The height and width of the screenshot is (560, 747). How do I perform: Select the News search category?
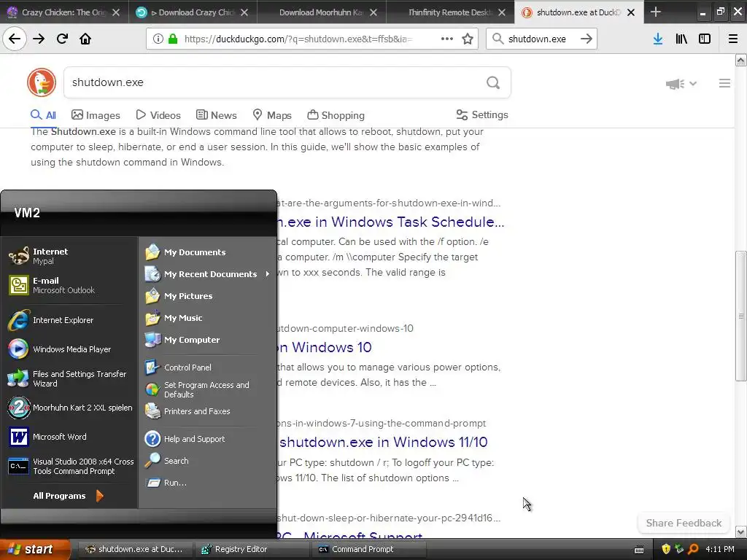pos(216,115)
